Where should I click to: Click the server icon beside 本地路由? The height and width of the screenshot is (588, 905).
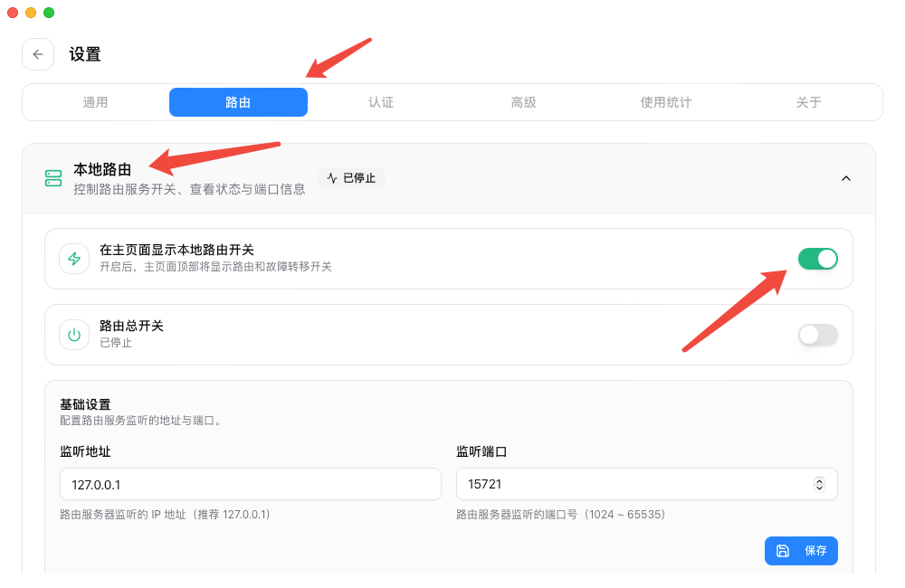point(53,178)
